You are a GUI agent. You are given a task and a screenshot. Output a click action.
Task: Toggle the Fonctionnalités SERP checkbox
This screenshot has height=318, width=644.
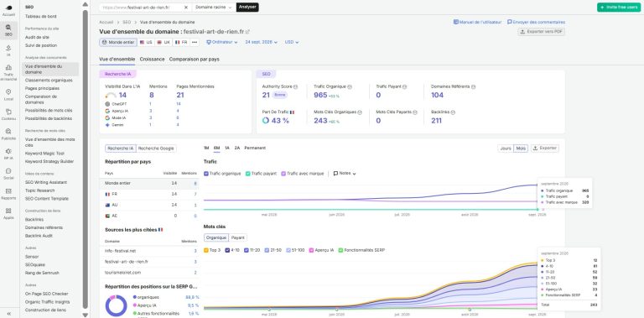(x=341, y=250)
